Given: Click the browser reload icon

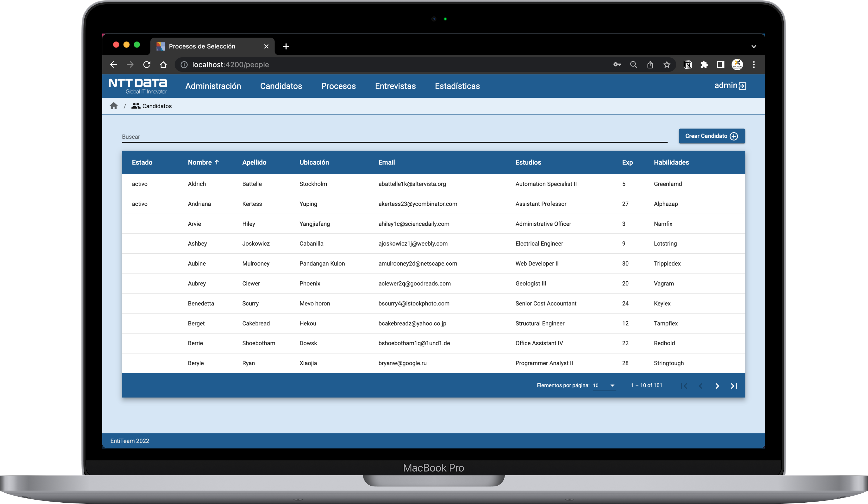Looking at the screenshot, I should 147,64.
